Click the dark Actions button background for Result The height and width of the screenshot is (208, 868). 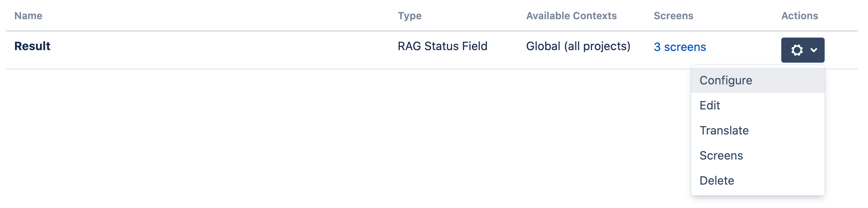point(786,58)
